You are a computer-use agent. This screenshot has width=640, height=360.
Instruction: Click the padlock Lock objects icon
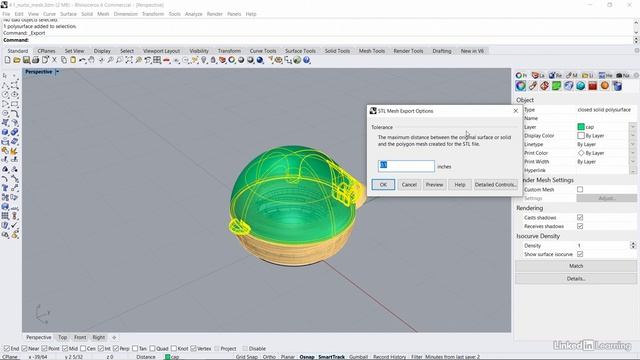pos(213,60)
